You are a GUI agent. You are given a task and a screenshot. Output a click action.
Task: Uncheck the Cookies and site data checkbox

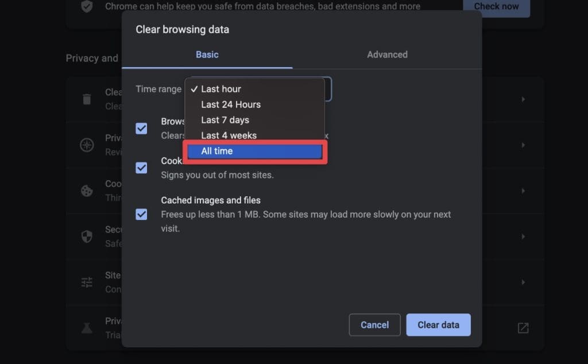(141, 168)
